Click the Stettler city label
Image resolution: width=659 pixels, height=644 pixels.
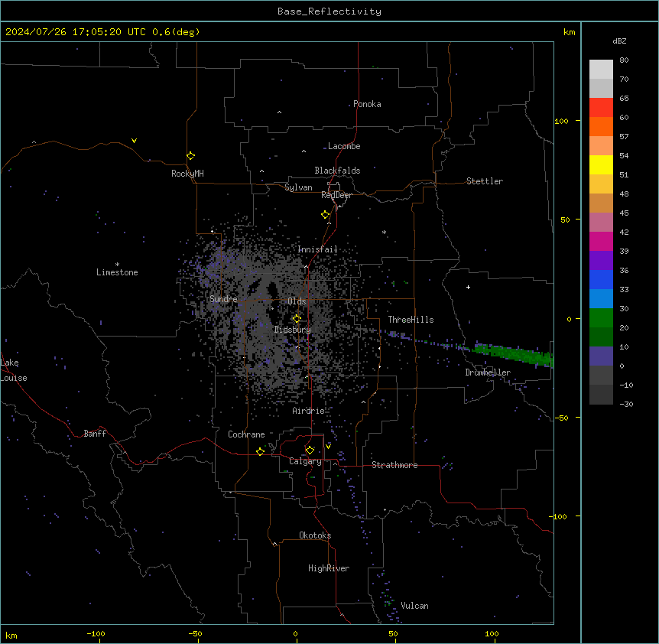point(485,181)
